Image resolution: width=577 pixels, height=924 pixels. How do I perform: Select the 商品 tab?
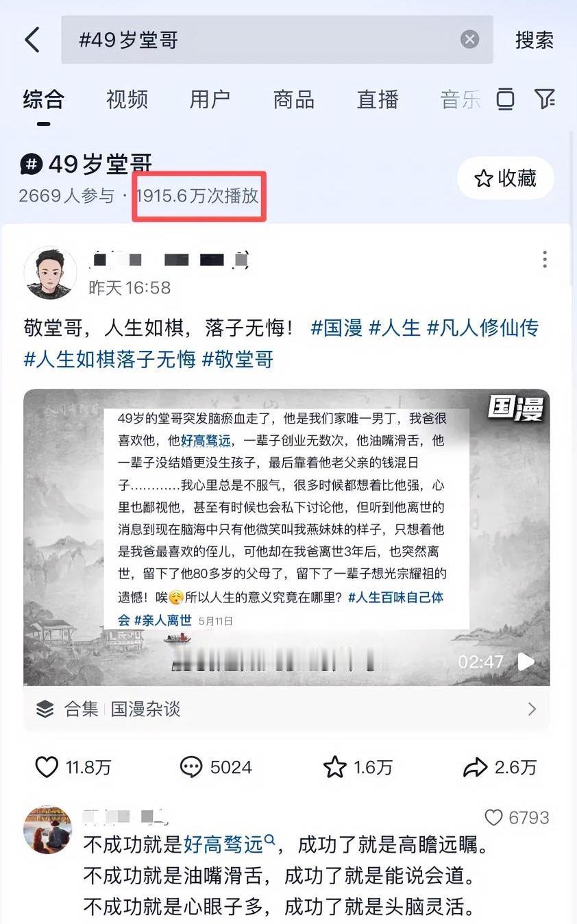pos(293,99)
